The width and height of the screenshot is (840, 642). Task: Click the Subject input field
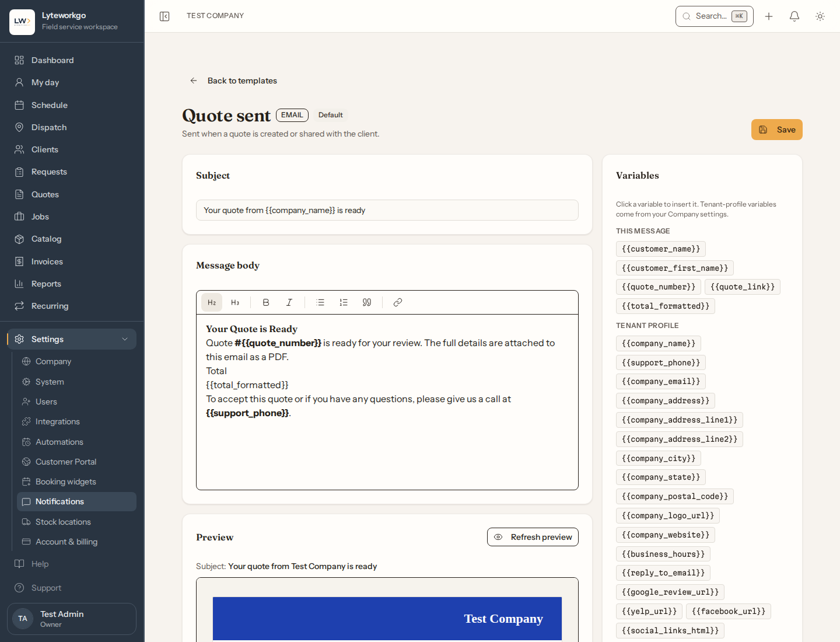coord(387,210)
